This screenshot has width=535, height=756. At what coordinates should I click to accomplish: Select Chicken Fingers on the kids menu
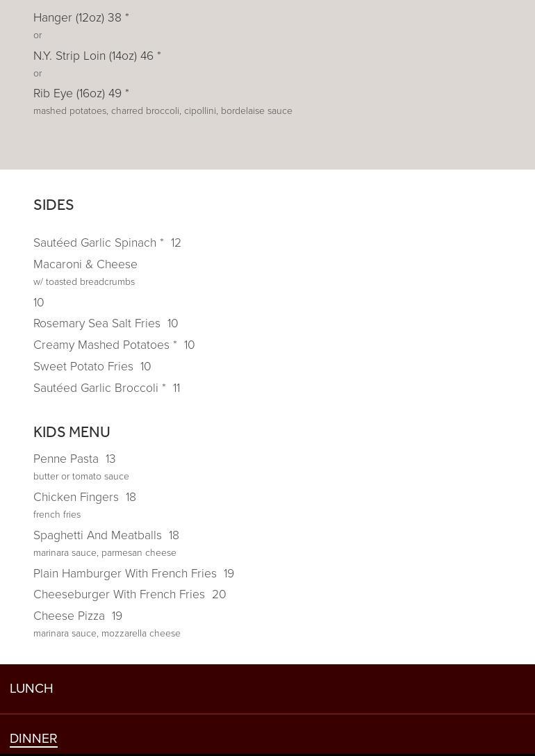[x=76, y=497]
